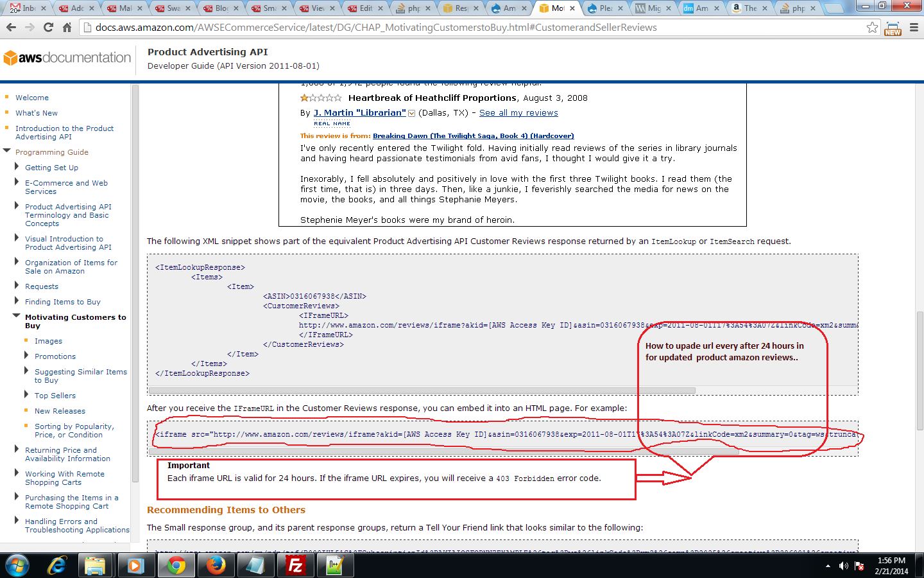Open reviewer J. Martin "Librarian" profile
Screen dimensions: 924x578
click(359, 113)
